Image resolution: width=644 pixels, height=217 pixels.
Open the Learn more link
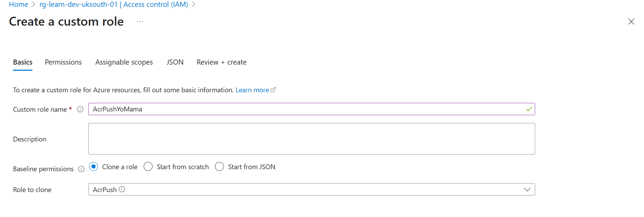pyautogui.click(x=252, y=90)
